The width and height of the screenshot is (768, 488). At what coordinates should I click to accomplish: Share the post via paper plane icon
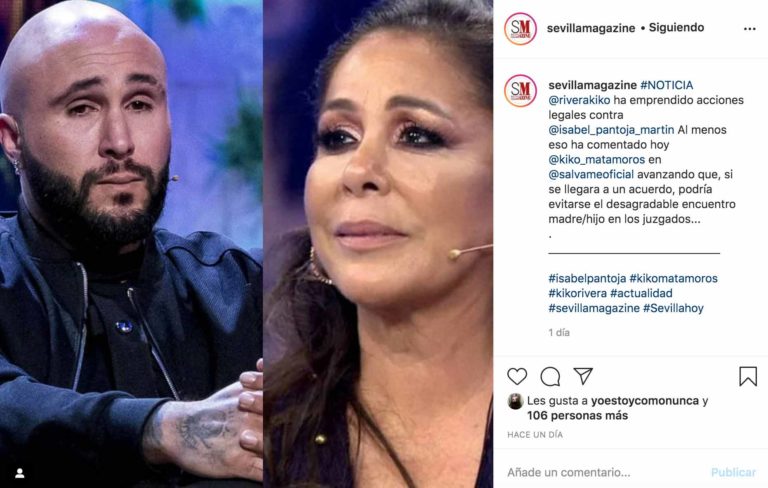point(583,376)
